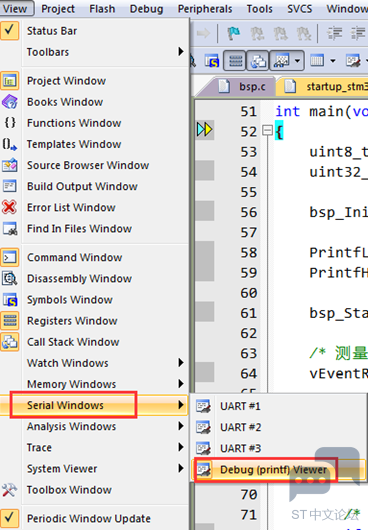Click the toolbar Memory Window button
The height and width of the screenshot is (530, 368).
tap(317, 61)
